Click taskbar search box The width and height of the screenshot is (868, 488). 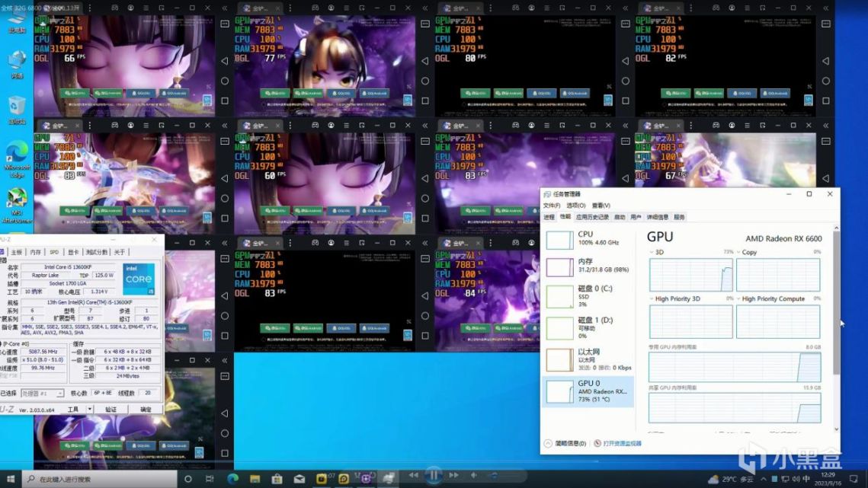click(100, 479)
